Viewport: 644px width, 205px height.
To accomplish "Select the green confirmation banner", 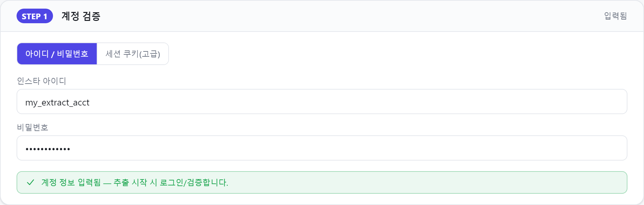I will pyautogui.click(x=322, y=182).
